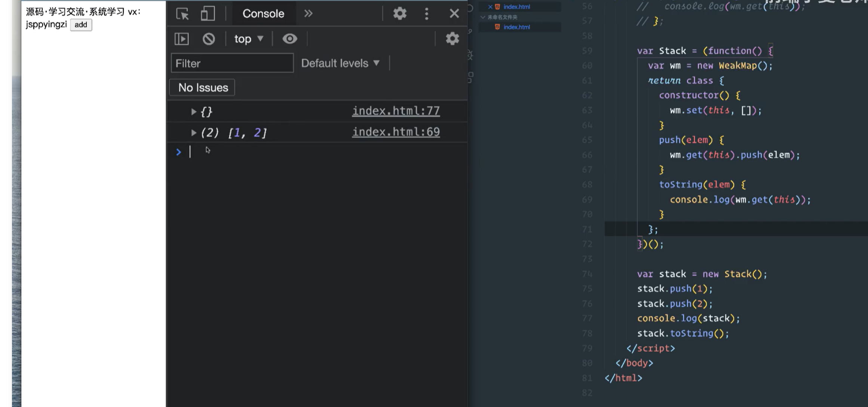Open the index.html:77 source link

396,111
